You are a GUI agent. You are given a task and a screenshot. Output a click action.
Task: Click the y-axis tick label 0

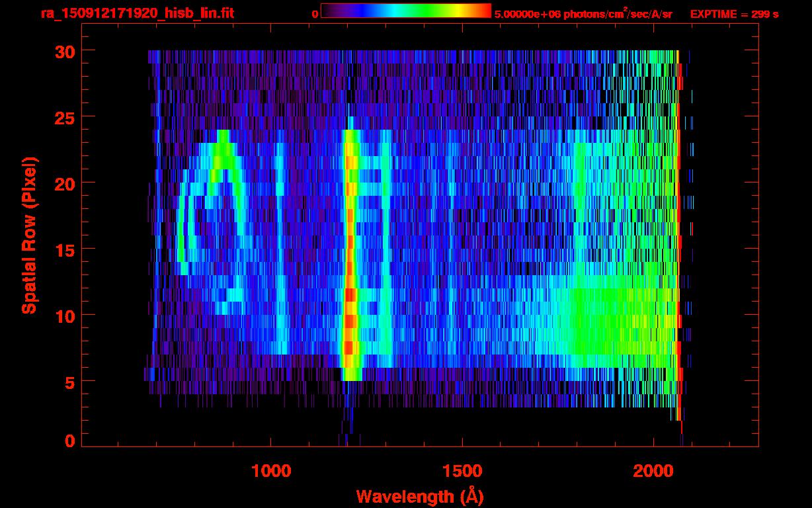[x=69, y=441]
